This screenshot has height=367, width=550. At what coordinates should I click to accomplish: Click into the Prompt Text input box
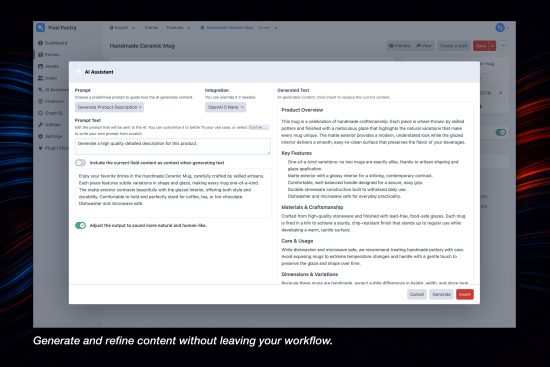[x=173, y=146]
